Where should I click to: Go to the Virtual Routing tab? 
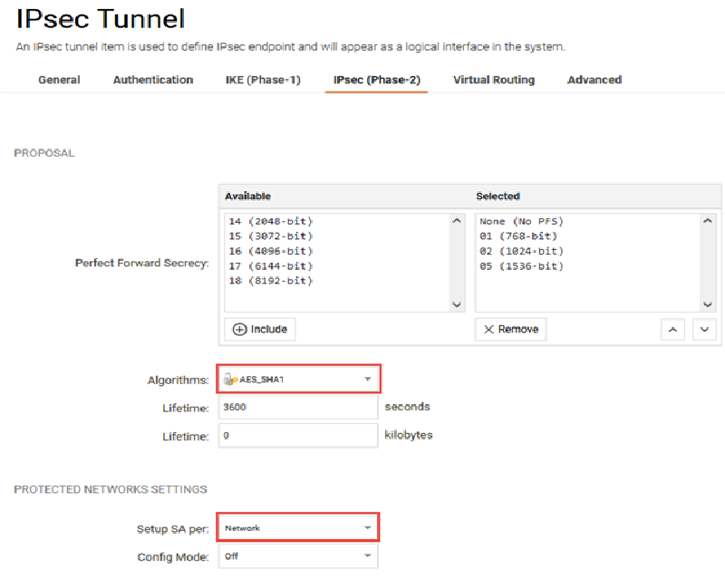click(494, 80)
